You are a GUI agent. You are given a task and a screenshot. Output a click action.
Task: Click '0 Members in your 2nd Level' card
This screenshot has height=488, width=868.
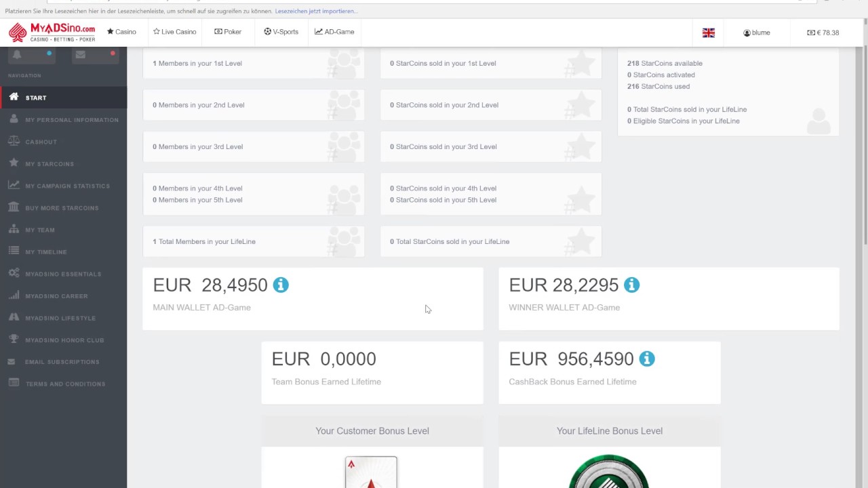[254, 105]
